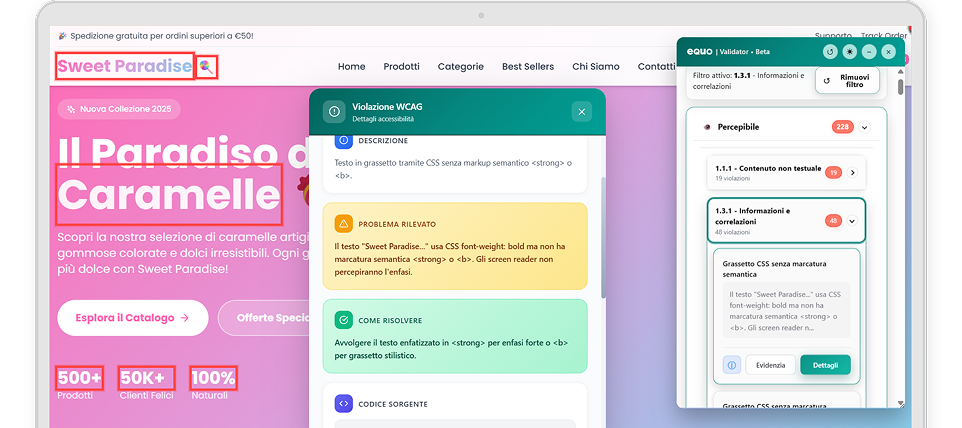Click the validator panel vertical scrollbar
The height and width of the screenshot is (428, 962).
pyautogui.click(x=900, y=88)
